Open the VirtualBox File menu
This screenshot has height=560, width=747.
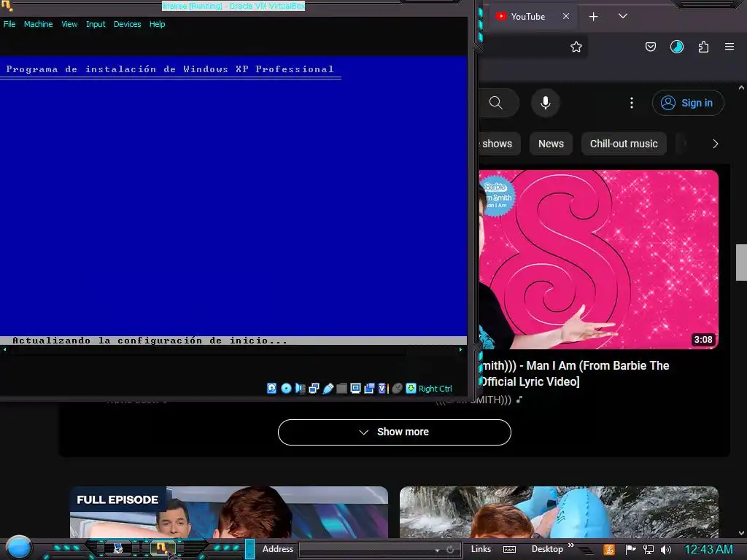point(9,24)
